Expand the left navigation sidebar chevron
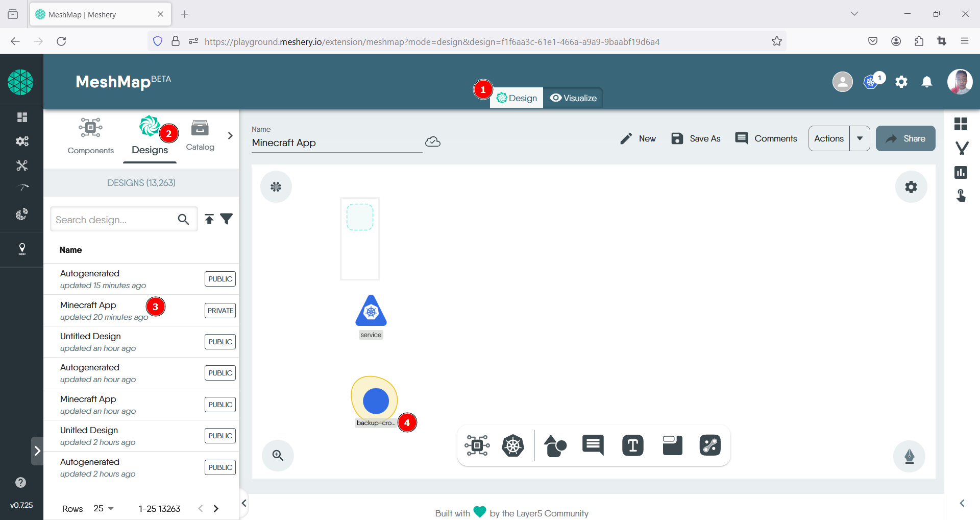This screenshot has height=520, width=980. pyautogui.click(x=37, y=451)
